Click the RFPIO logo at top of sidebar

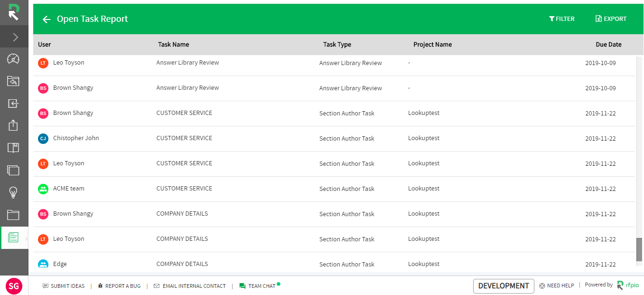(14, 13)
